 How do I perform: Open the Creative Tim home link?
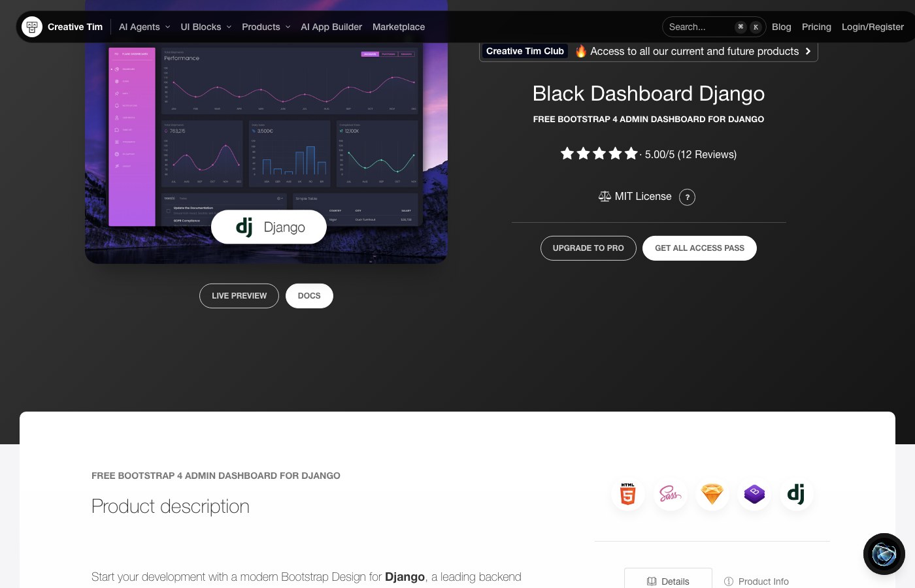tap(75, 27)
